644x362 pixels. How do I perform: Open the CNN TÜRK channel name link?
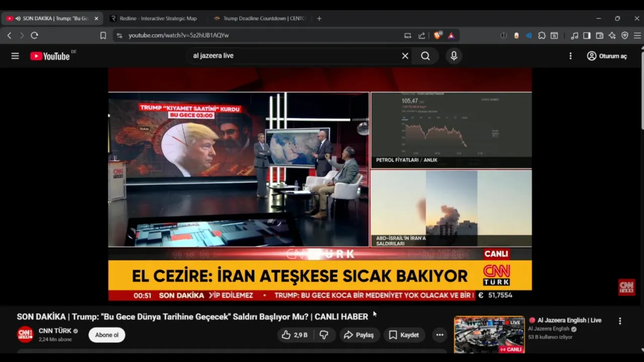(55, 331)
